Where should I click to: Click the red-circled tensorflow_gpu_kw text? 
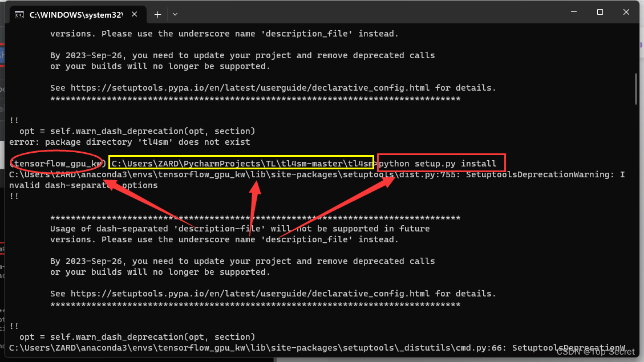(55, 163)
